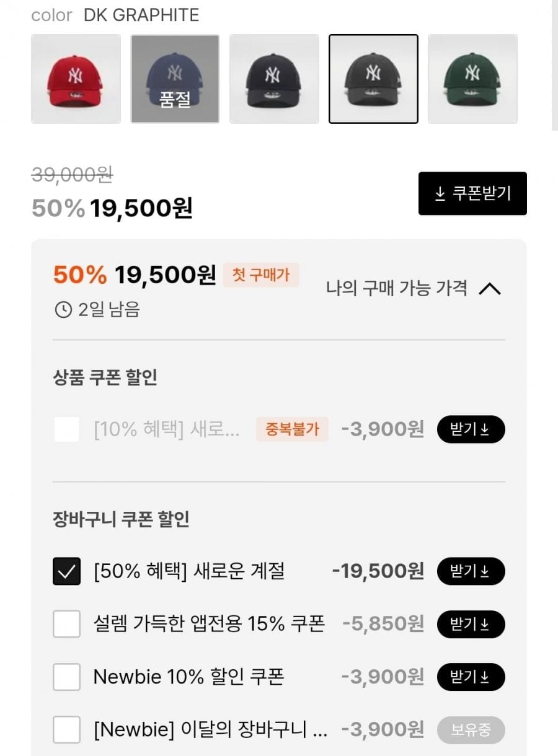Uncheck the 50% 혜택 새로운 계절 checkbox
The width and height of the screenshot is (558, 756).
(66, 571)
